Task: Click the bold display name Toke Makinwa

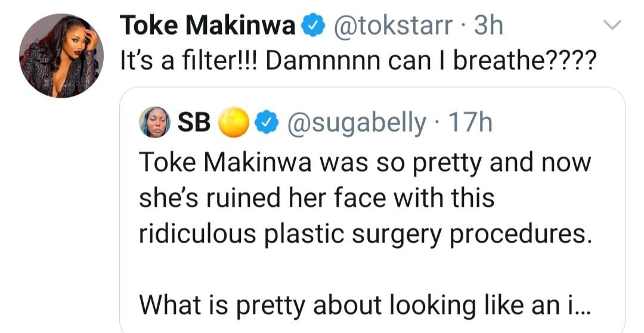Action: click(x=208, y=26)
